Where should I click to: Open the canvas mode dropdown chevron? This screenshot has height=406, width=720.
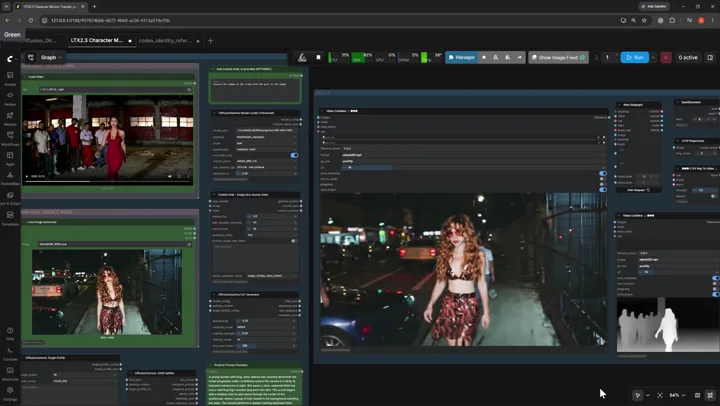(x=647, y=395)
